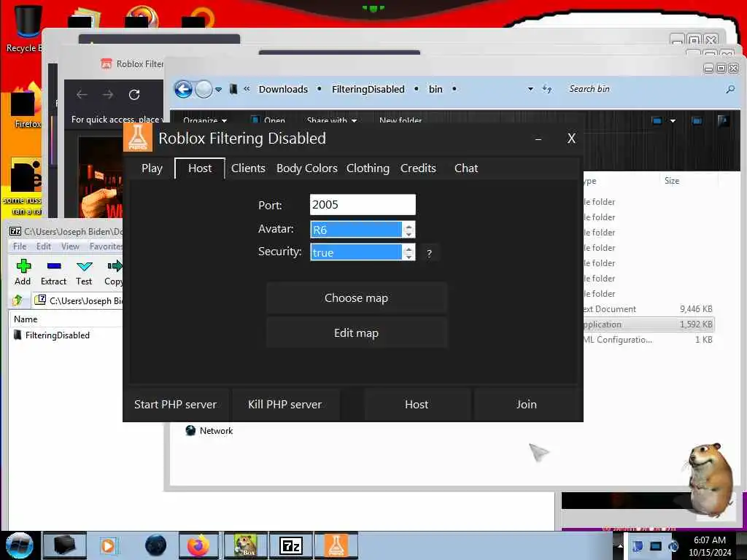Open the Body Colors tab
This screenshot has height=560, width=747.
[x=307, y=168]
